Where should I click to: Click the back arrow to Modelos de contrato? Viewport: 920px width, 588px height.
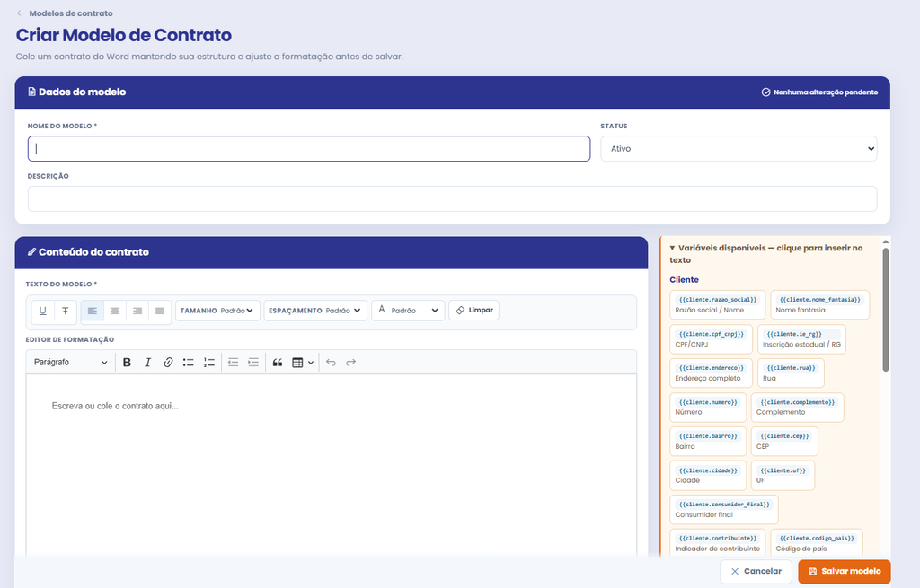click(x=21, y=13)
